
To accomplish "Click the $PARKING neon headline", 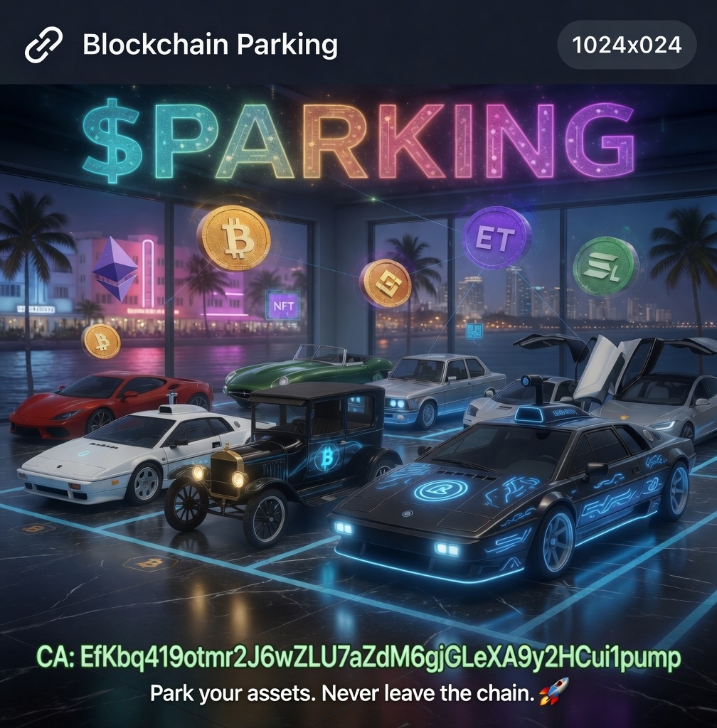I will coord(359,139).
